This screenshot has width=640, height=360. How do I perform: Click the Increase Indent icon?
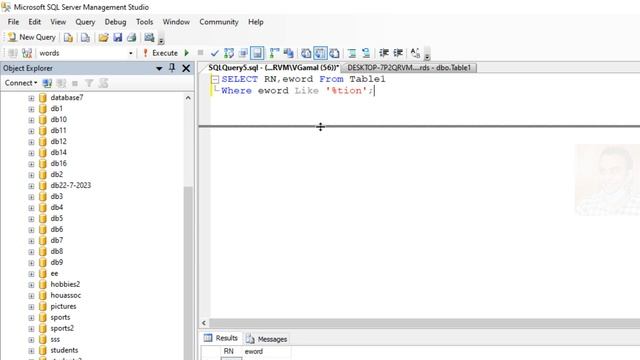[398, 53]
